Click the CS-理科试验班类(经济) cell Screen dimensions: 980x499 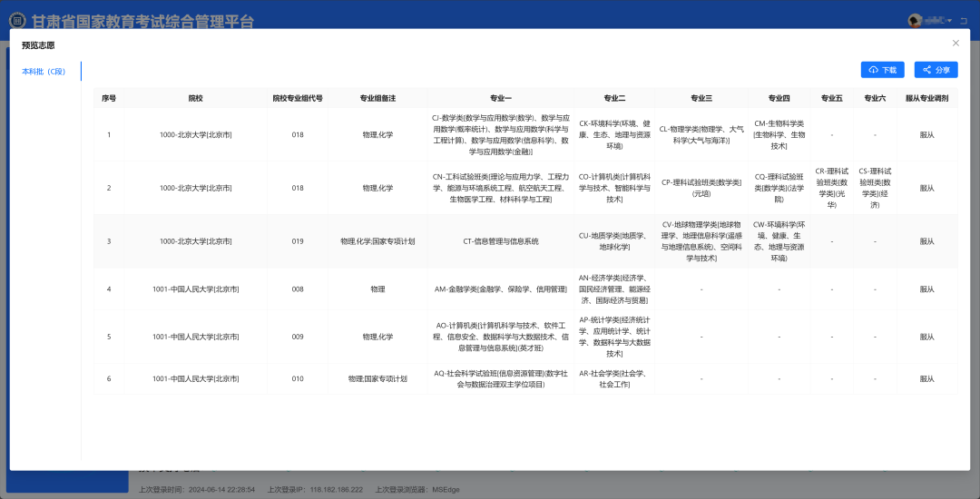tap(875, 188)
